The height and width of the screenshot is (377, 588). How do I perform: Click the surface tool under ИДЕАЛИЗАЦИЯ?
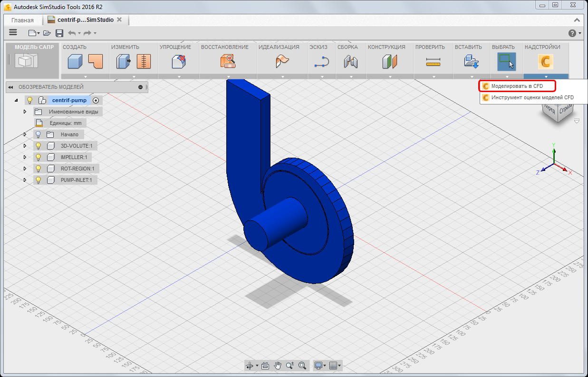281,61
